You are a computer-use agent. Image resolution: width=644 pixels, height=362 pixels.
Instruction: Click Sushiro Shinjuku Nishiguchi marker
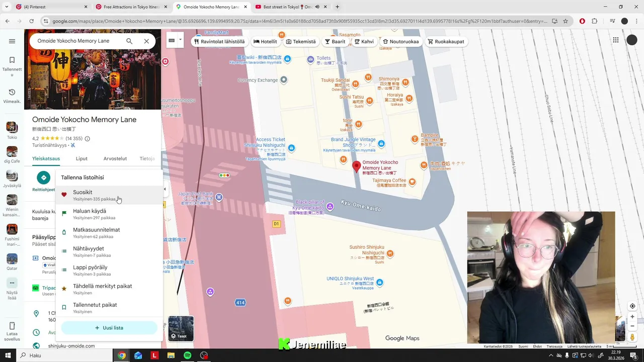coord(390,253)
